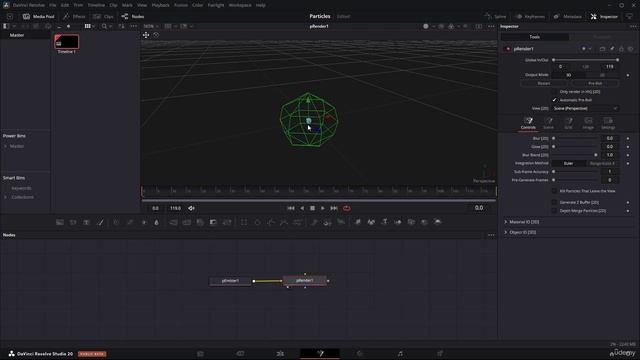Viewport: 640px width, 360px height.
Task: Enable Only render in HiQ checkbox
Action: pyautogui.click(x=554, y=92)
